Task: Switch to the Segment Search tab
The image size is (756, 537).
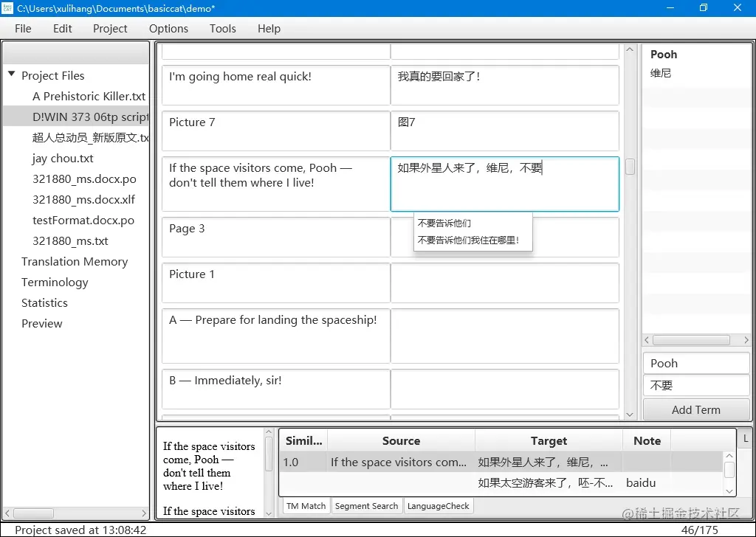Action: click(366, 506)
